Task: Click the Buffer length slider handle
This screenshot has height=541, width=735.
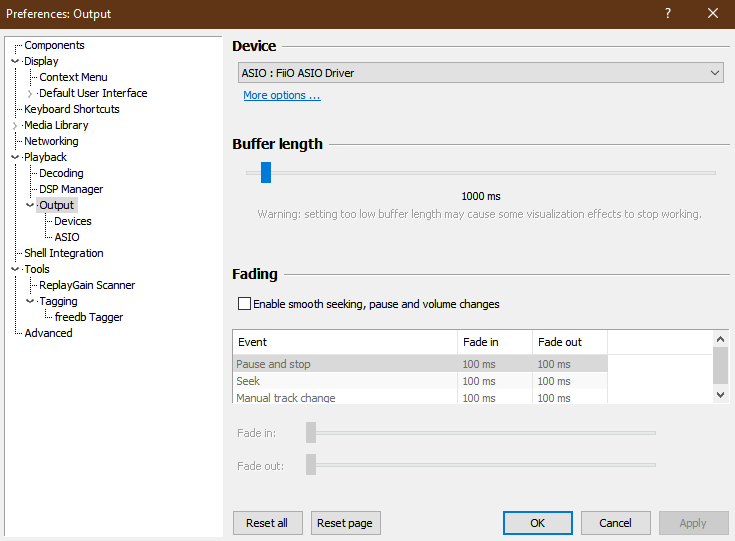Action: tap(266, 173)
